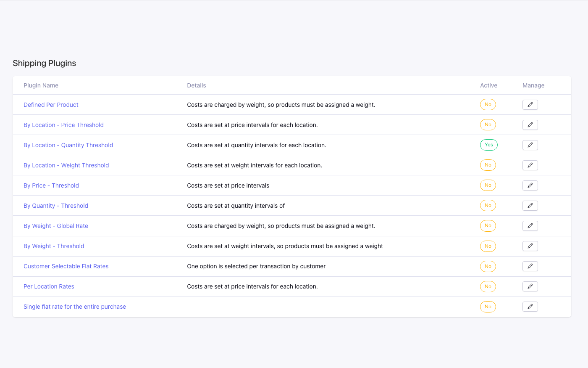Select 'Costs are set at price intervals' text
This screenshot has width=588, height=368.
[x=228, y=185]
